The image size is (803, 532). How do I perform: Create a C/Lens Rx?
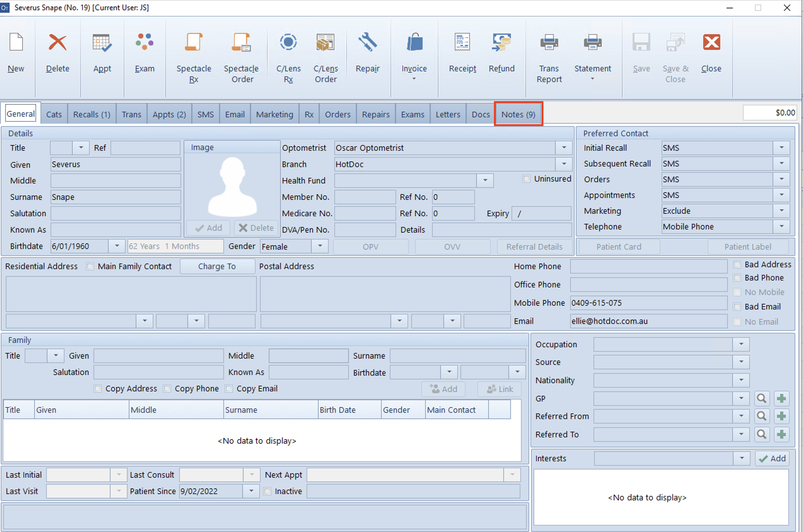coord(288,42)
